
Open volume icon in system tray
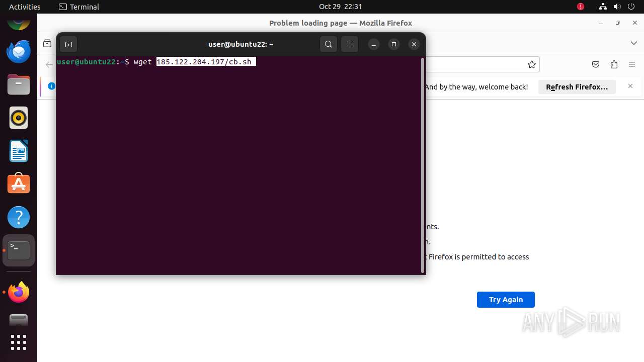click(617, 7)
